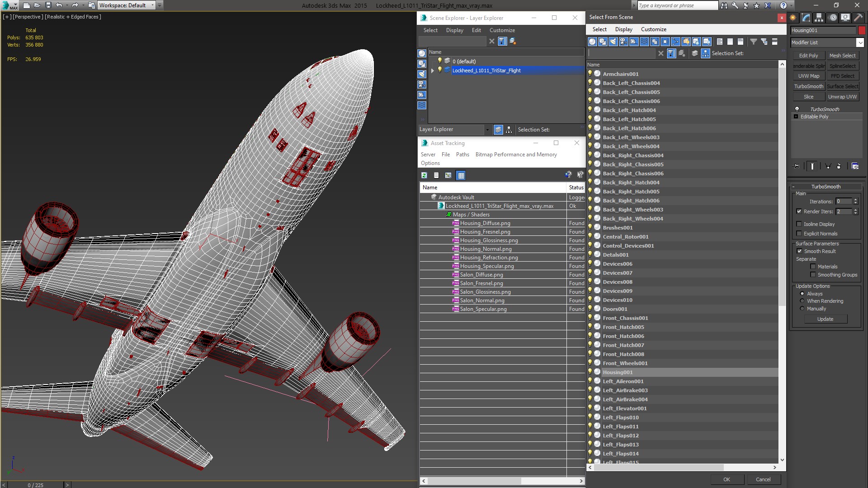The width and height of the screenshot is (868, 488).
Task: Open the Display command panel tab
Action: (x=845, y=18)
